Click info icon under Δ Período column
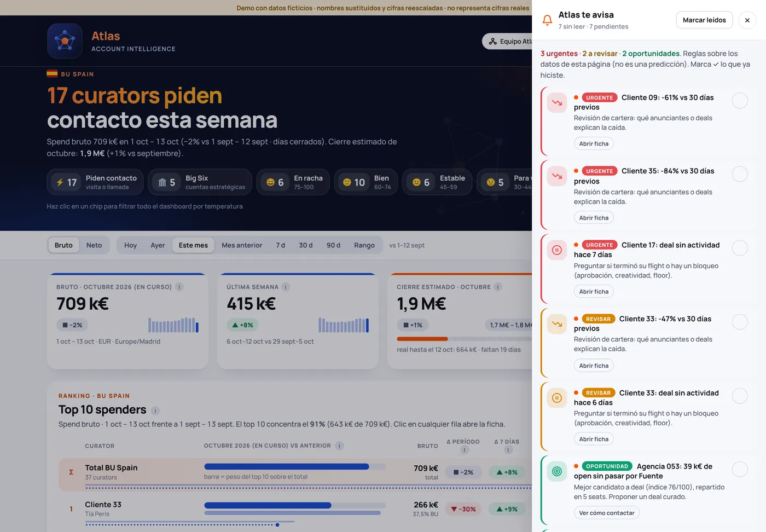This screenshot has height=532, width=766. pos(465,450)
